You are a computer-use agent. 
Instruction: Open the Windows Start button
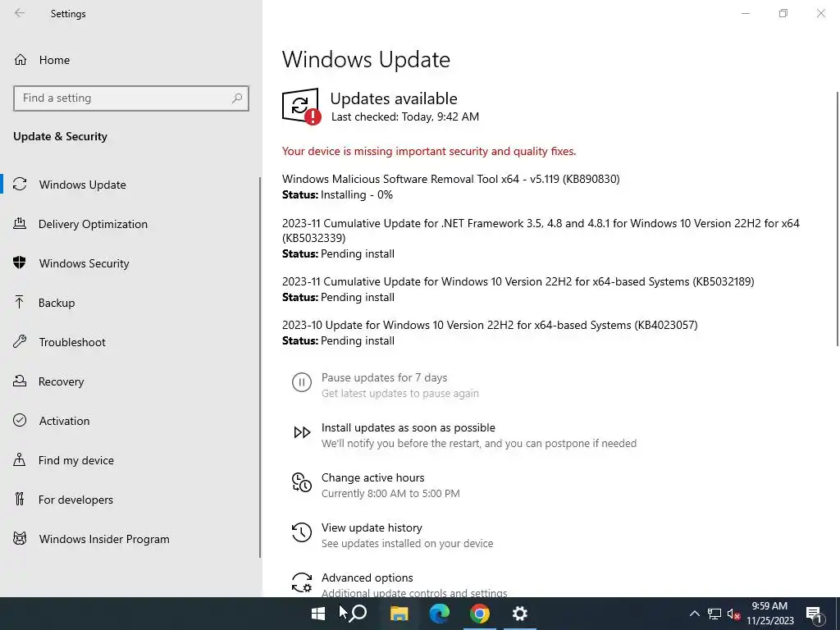coord(318,614)
